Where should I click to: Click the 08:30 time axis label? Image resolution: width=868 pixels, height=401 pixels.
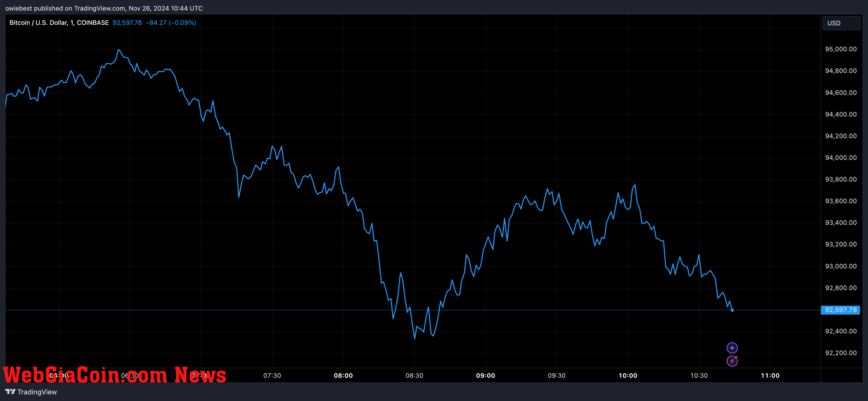point(414,375)
